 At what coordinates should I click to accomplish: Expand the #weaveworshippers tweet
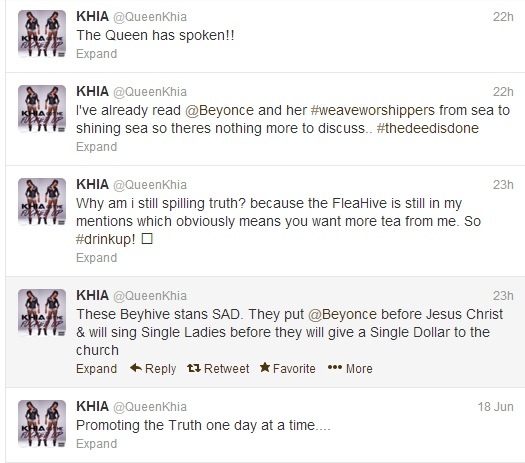(96, 147)
